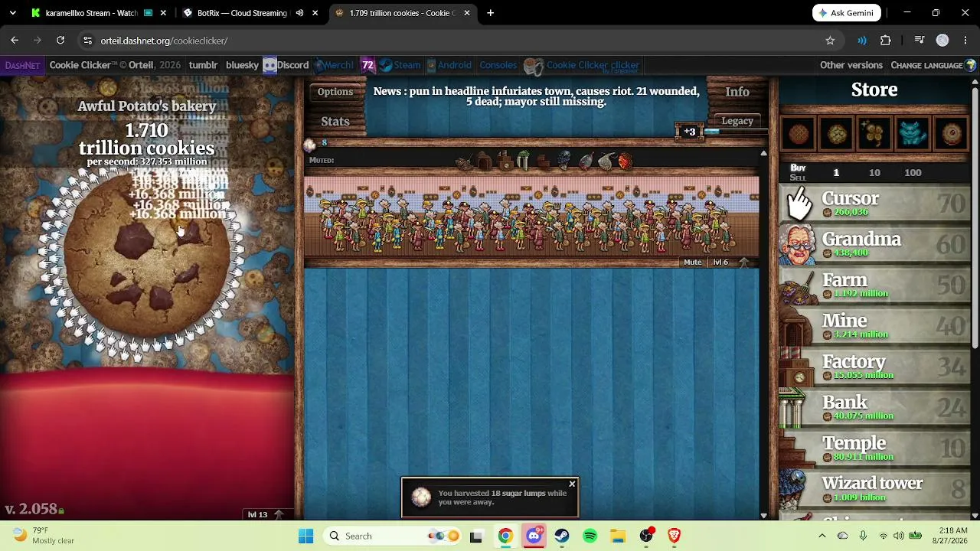Open the Merch link in the top bar
The height and width of the screenshot is (551, 980).
pyautogui.click(x=335, y=65)
